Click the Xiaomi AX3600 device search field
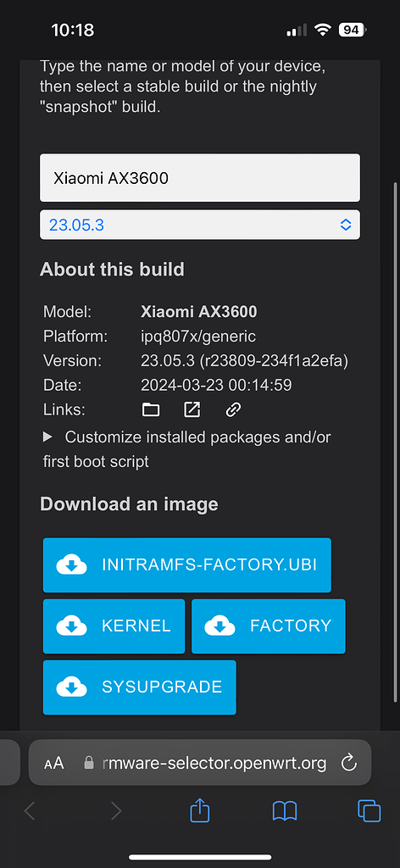The image size is (400, 868). pos(200,178)
